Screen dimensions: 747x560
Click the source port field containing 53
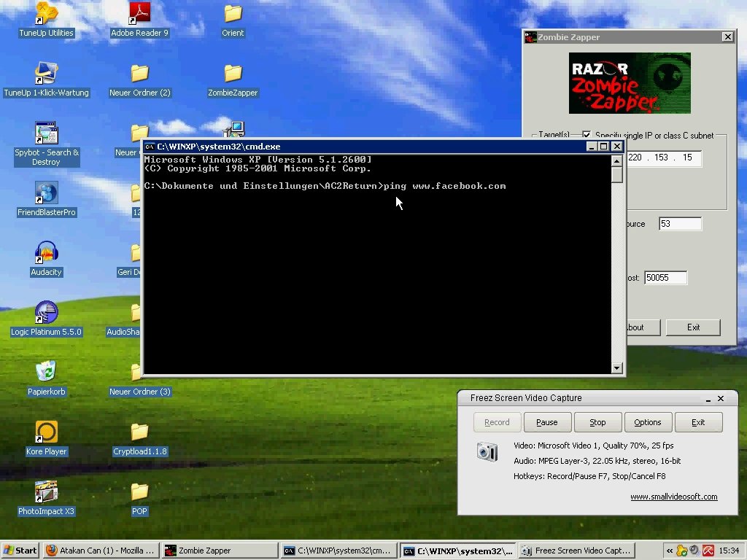coord(681,224)
